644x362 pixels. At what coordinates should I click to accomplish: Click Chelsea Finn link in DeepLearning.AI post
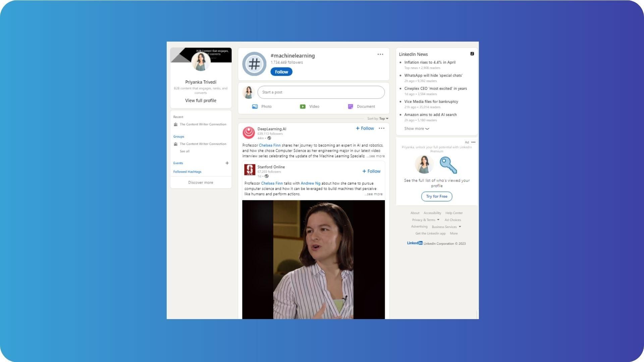tap(270, 145)
